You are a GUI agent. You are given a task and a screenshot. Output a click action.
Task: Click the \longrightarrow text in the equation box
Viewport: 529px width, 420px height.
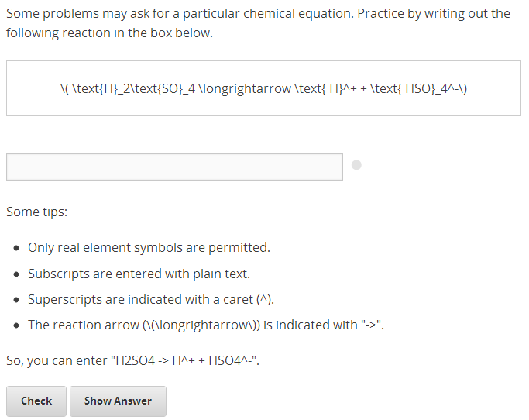click(242, 88)
